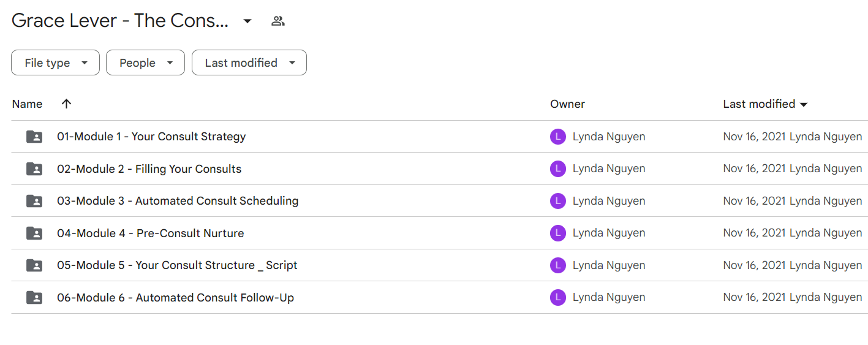Click the Owner column header
The width and height of the screenshot is (868, 345).
point(567,104)
